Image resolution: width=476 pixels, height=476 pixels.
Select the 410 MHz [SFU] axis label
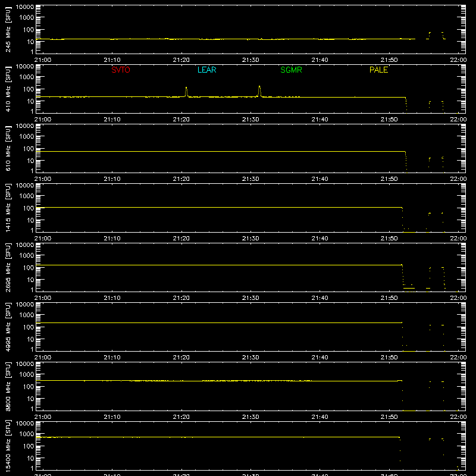[x=8, y=89]
